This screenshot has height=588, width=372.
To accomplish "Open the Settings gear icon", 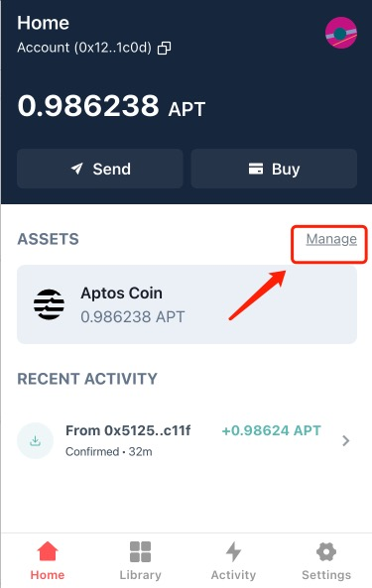I will [x=326, y=551].
